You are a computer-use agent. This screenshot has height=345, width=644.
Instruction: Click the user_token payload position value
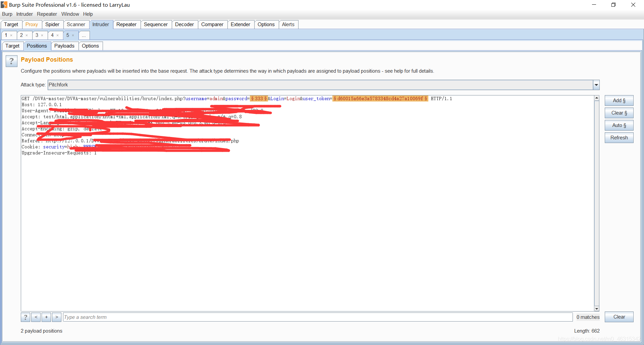point(380,98)
